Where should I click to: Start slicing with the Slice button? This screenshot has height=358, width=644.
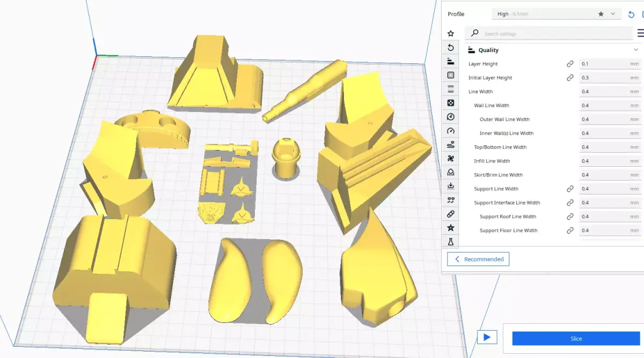pyautogui.click(x=576, y=339)
